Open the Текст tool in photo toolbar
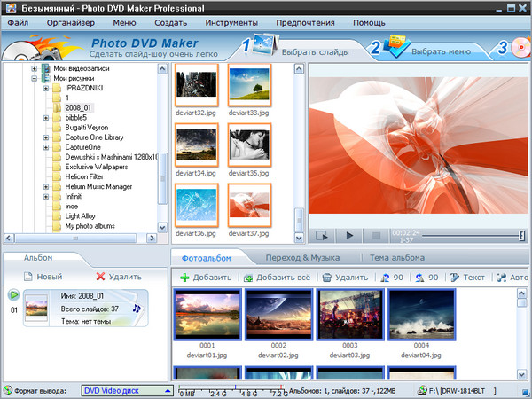Viewport: 532px width, 399px height. pyautogui.click(x=467, y=278)
